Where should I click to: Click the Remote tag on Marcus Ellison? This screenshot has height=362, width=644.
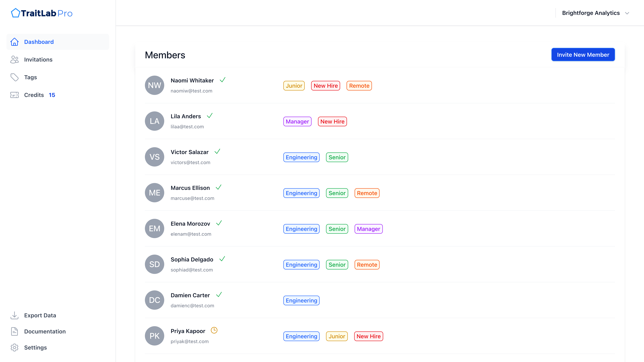pyautogui.click(x=367, y=193)
